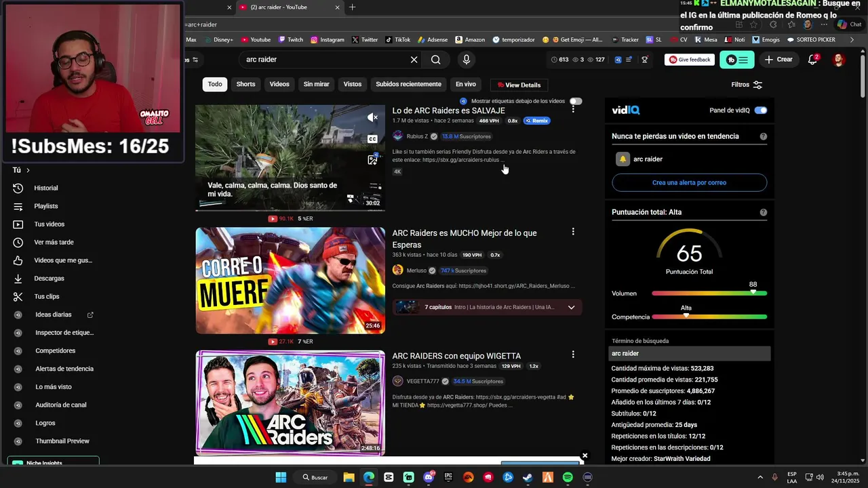Open Epic Games launcher from taskbar
This screenshot has width=868, height=488.
[x=448, y=477]
